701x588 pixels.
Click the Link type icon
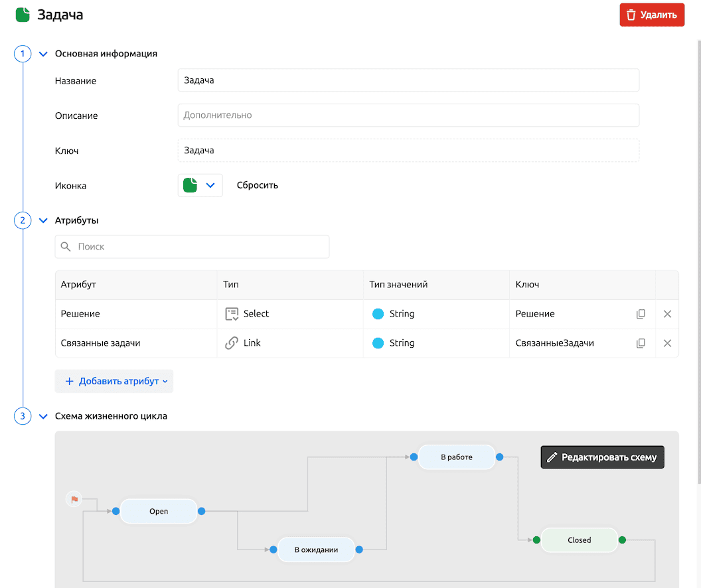tap(232, 343)
